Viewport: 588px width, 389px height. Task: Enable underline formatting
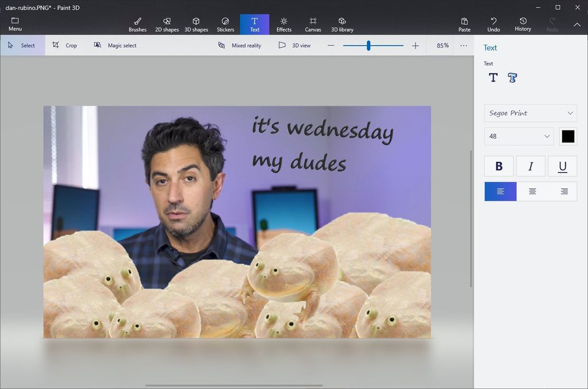coord(562,166)
